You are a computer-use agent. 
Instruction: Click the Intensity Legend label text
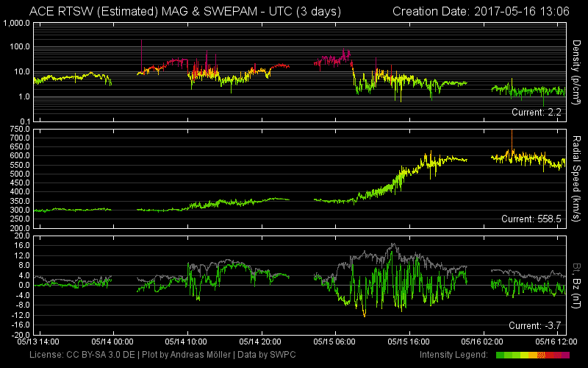point(455,355)
